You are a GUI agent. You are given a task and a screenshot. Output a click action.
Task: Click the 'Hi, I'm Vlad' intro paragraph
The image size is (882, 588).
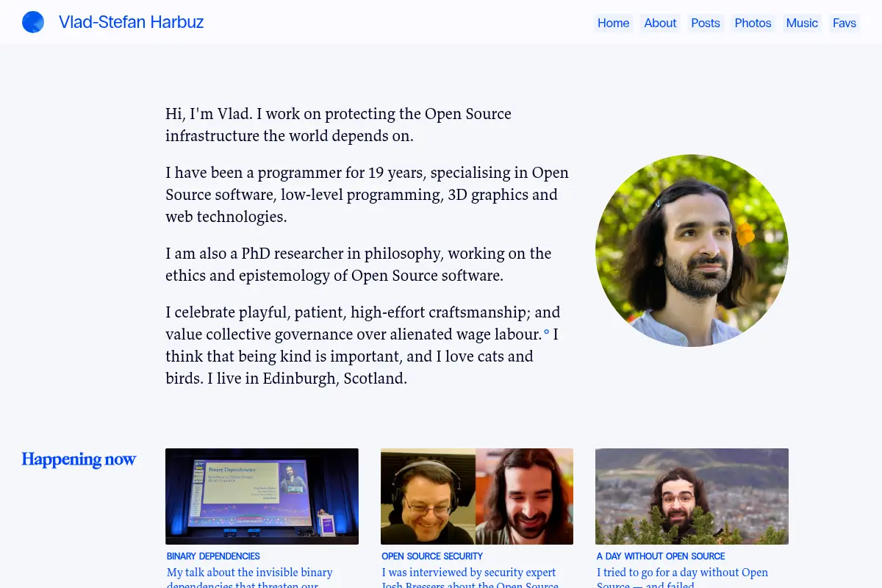338,125
